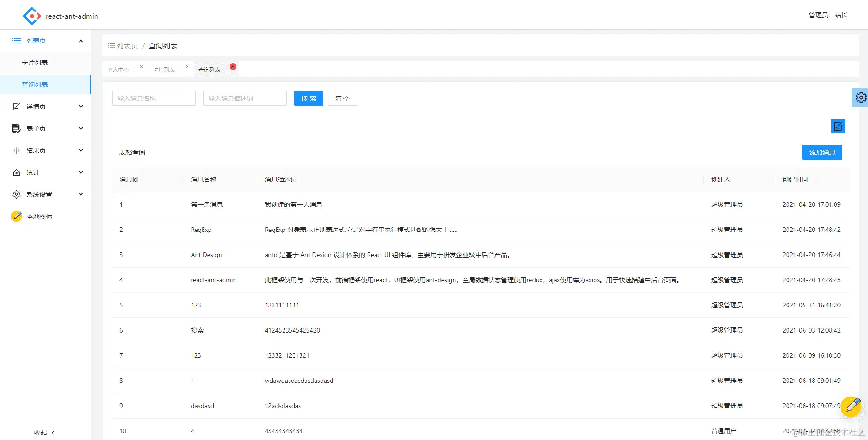This screenshot has width=868, height=440.
Task: Expand the 系统设置 submenu
Action: click(x=80, y=194)
